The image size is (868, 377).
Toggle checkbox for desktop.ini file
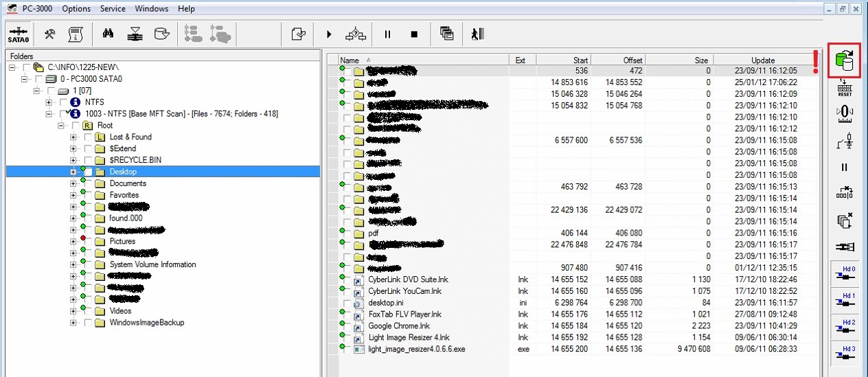347,303
